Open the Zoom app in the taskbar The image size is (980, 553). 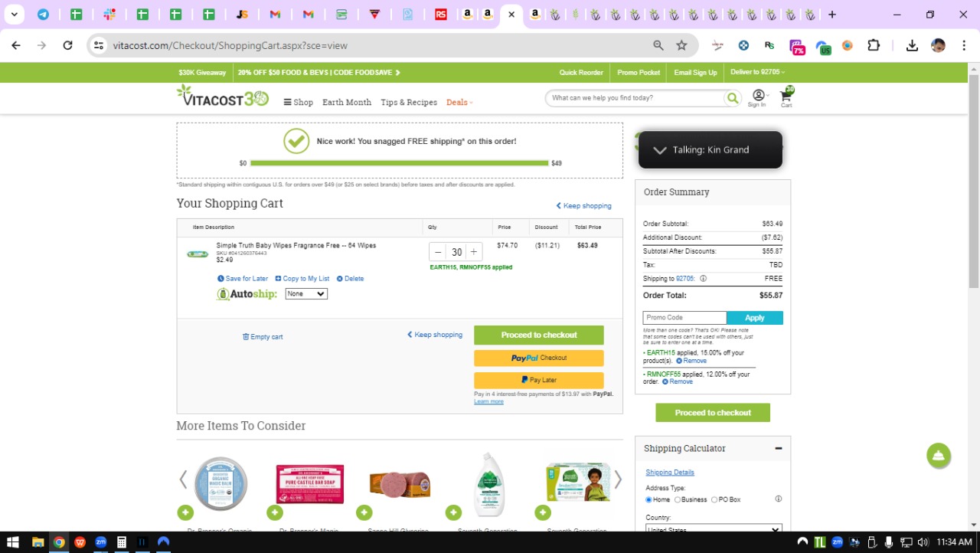[x=100, y=542]
